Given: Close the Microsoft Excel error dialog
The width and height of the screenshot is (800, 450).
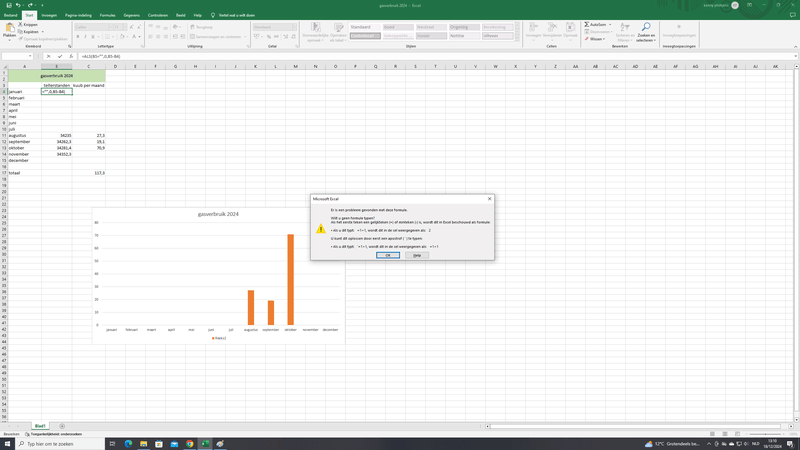Looking at the screenshot, I should pyautogui.click(x=489, y=199).
